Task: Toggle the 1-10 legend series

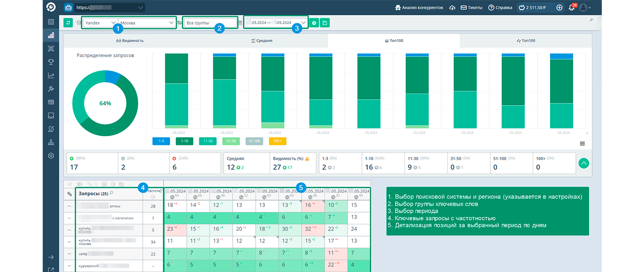Action: [185, 141]
